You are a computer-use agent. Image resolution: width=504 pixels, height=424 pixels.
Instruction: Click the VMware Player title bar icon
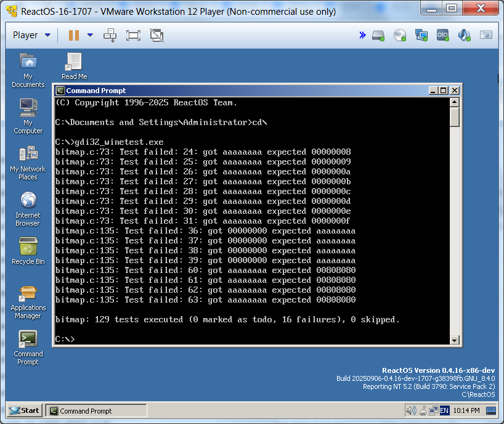(12, 11)
